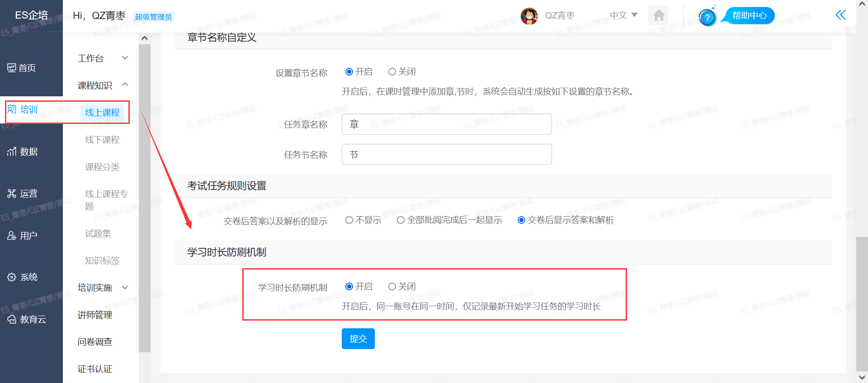The width and height of the screenshot is (868, 383).
Task: Click the QZ青枣 user avatar
Action: click(x=529, y=16)
